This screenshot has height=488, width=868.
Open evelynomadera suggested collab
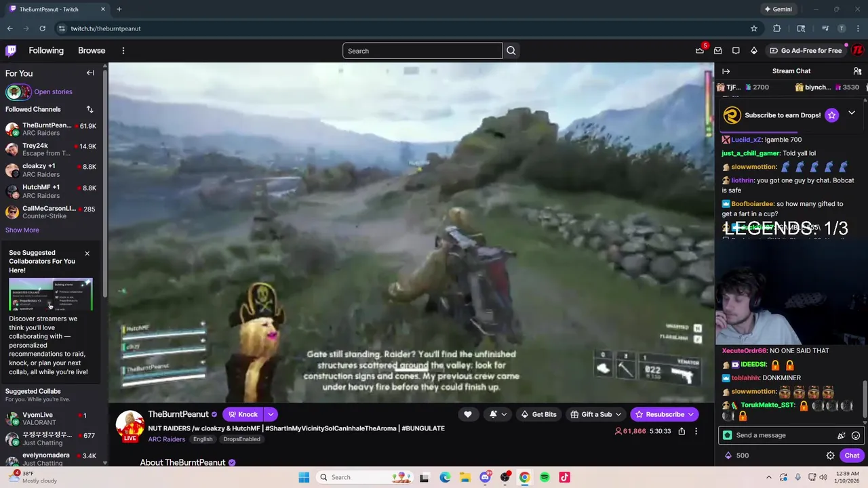click(51, 459)
